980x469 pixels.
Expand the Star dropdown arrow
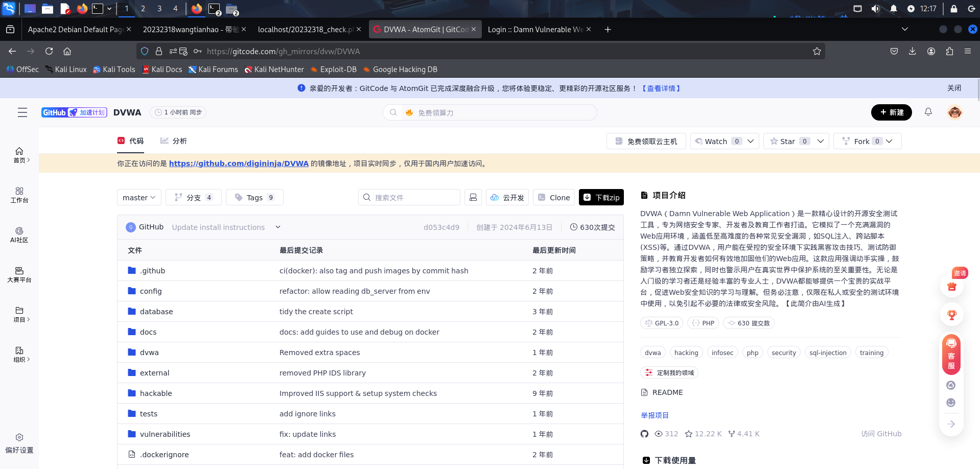click(x=820, y=141)
